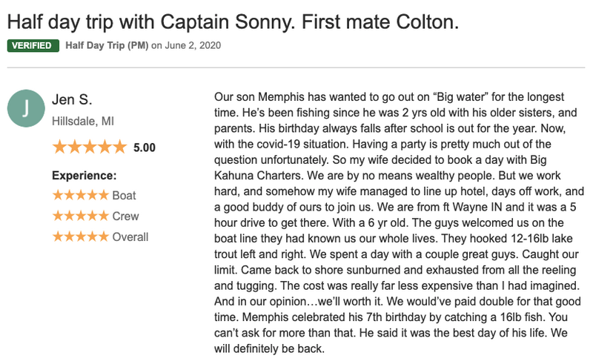Click the horizontal divider under the header

pyautogui.click(x=296, y=67)
